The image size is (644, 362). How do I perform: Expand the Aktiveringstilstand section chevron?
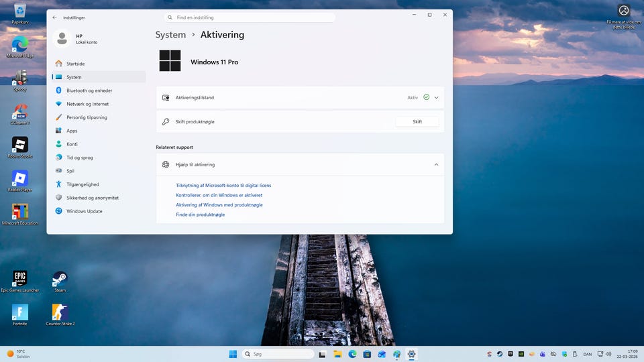click(436, 98)
